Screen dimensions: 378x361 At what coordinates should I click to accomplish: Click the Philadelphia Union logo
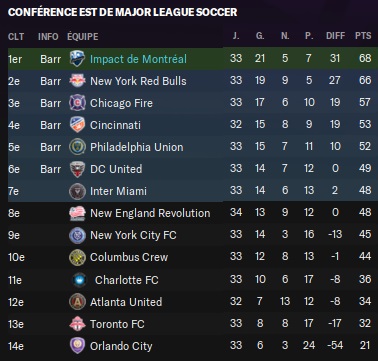pos(77,147)
